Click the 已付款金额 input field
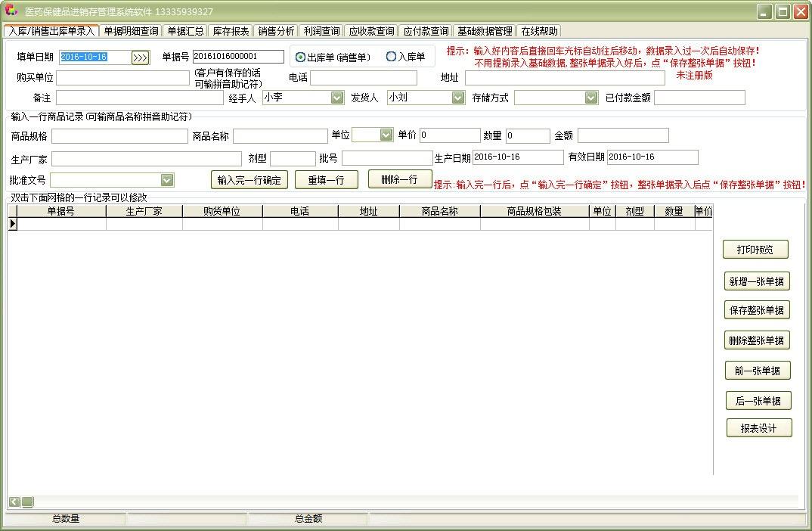Viewport: 812px width, 531px height. pyautogui.click(x=699, y=98)
